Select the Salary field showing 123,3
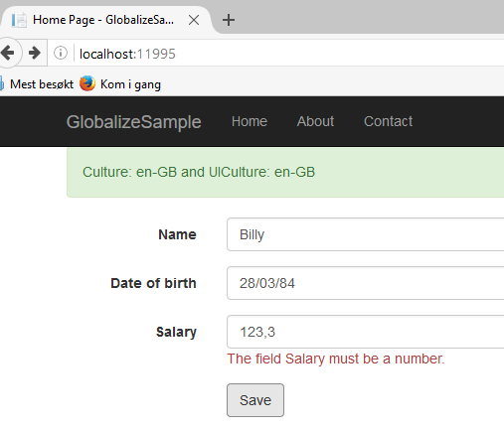The height and width of the screenshot is (432, 504). point(366,332)
